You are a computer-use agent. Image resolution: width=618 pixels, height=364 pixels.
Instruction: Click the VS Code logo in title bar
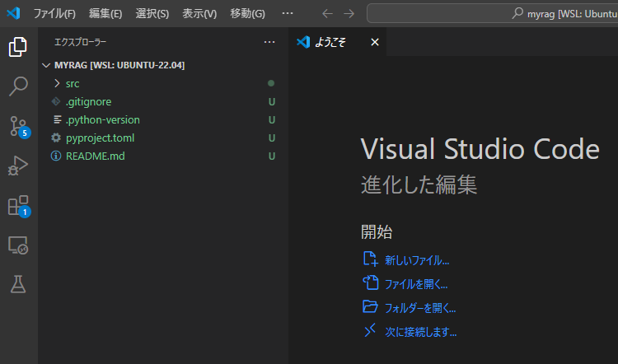pyautogui.click(x=13, y=13)
